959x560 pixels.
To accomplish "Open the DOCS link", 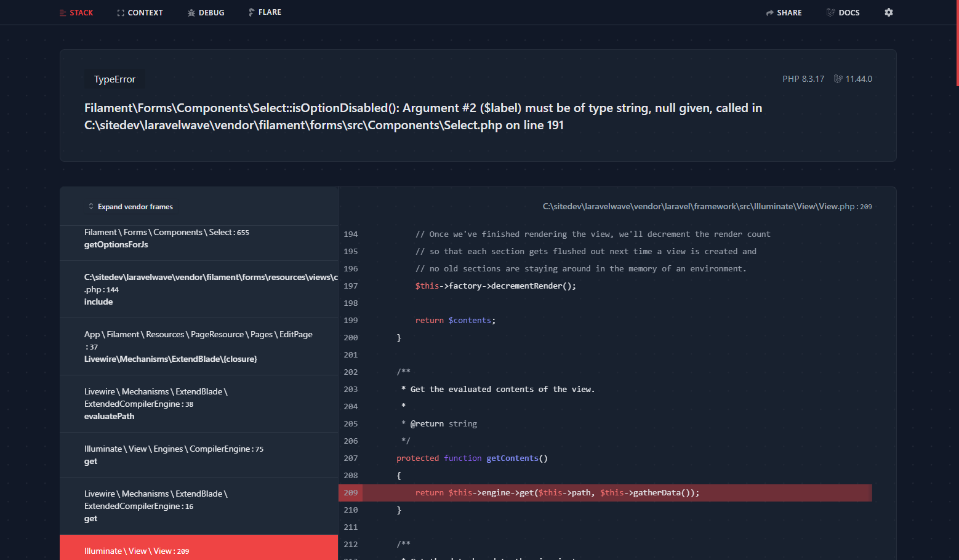I will tap(843, 12).
